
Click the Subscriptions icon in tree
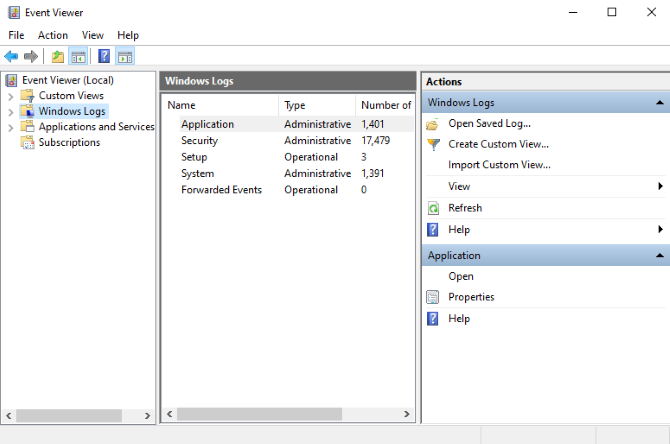28,142
